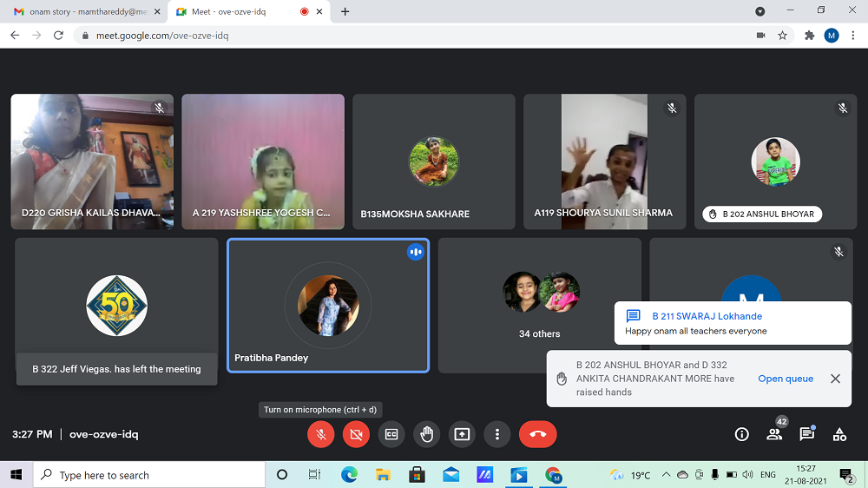Screen dimensions: 868x488
Task: Bookmark this page with star icon
Action: coord(782,36)
